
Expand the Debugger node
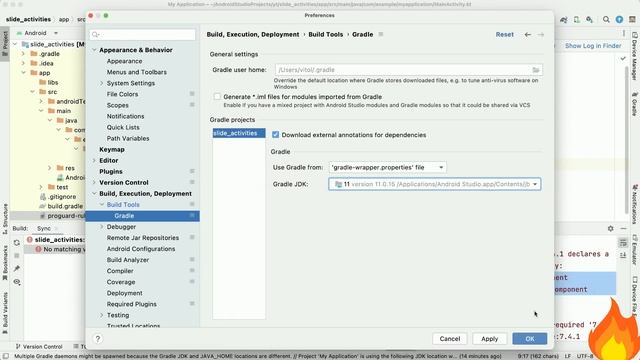(x=102, y=227)
